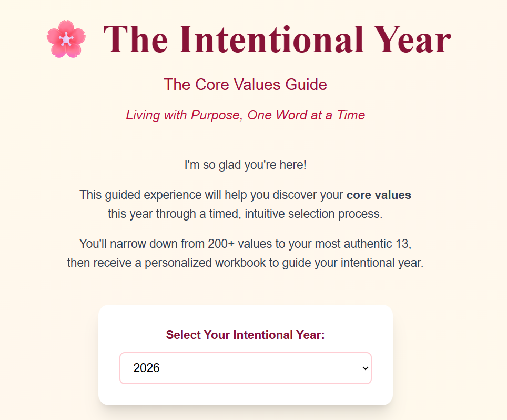Click the "The Intentional Year" title heading

point(277,39)
